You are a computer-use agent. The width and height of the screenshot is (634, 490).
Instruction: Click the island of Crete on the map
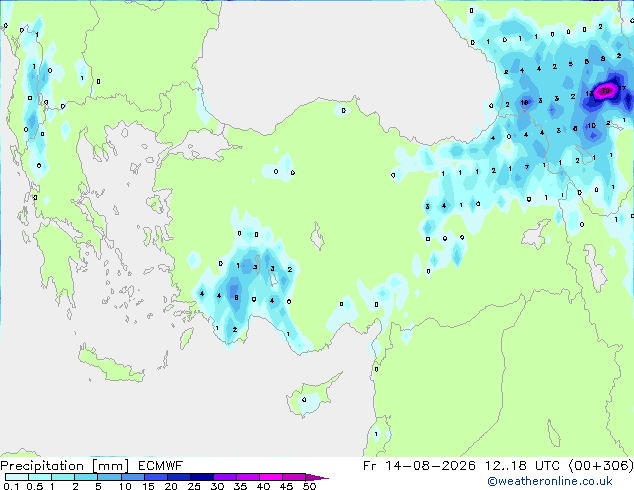pos(110,365)
